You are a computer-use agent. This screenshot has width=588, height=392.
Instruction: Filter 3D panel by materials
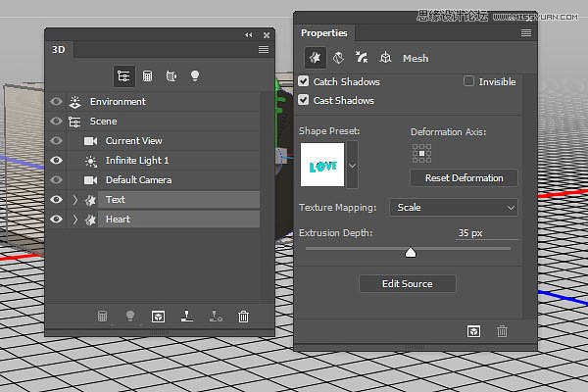(171, 76)
